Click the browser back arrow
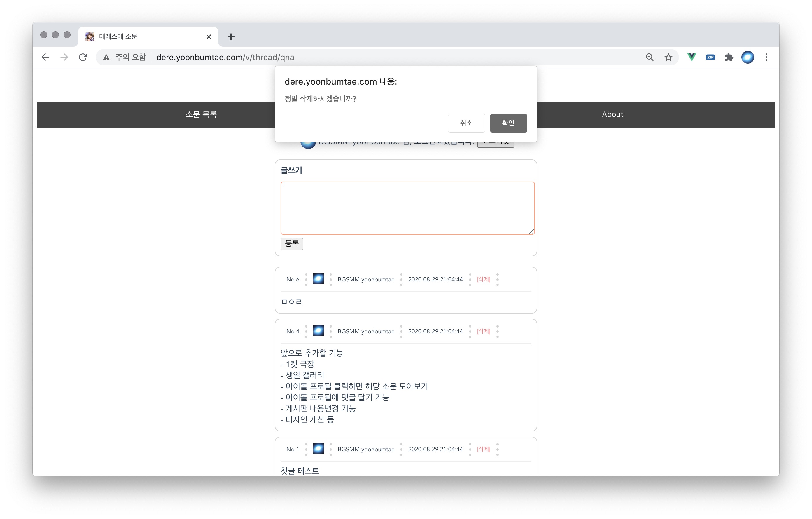This screenshot has width=812, height=519. [x=45, y=57]
